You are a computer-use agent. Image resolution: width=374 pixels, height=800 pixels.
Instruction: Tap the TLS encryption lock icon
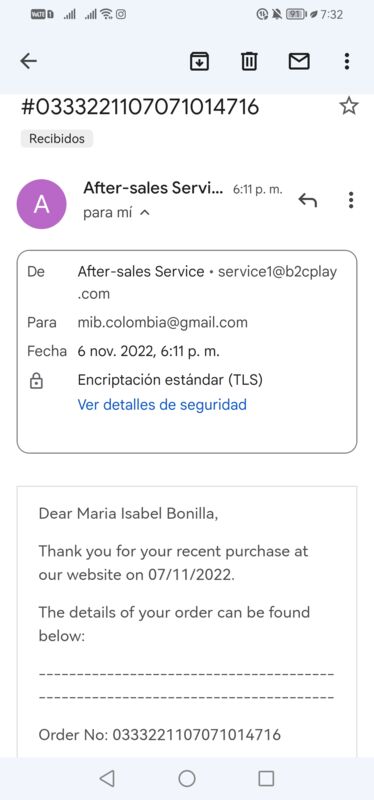(36, 381)
